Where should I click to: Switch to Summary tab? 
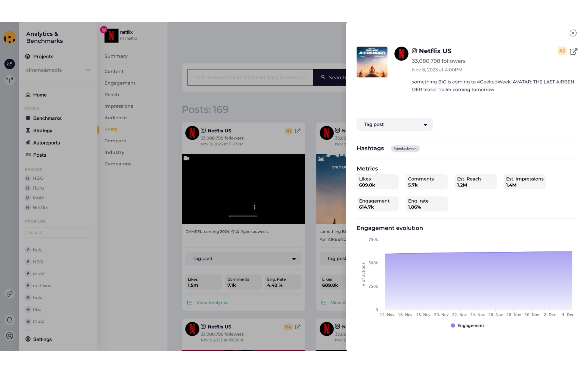pyautogui.click(x=116, y=56)
